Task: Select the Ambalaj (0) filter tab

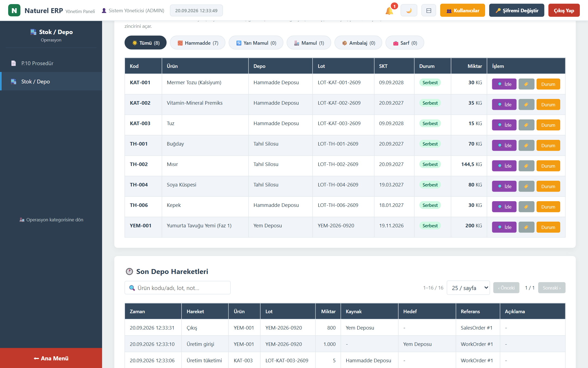Action: (358, 43)
